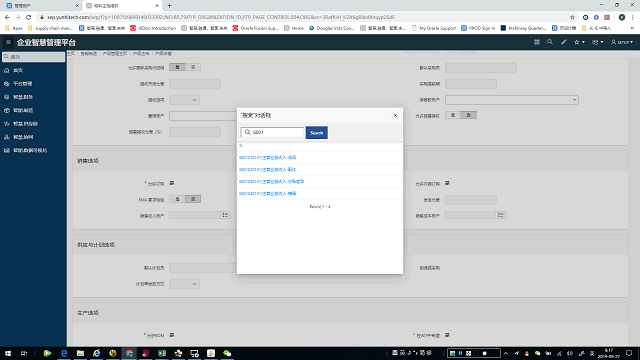Open the help dropdown next to favorites
Image resolution: width=640 pixels, height=360 pixels.
click(598, 42)
